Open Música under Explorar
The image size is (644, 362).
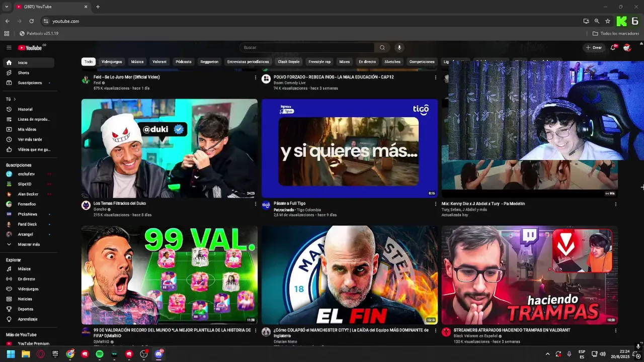pyautogui.click(x=29, y=269)
